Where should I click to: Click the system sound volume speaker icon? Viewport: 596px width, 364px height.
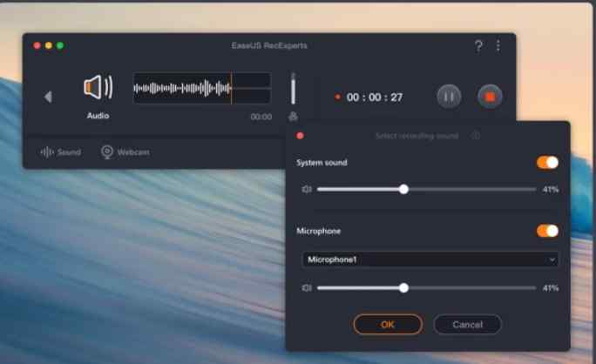(x=307, y=189)
